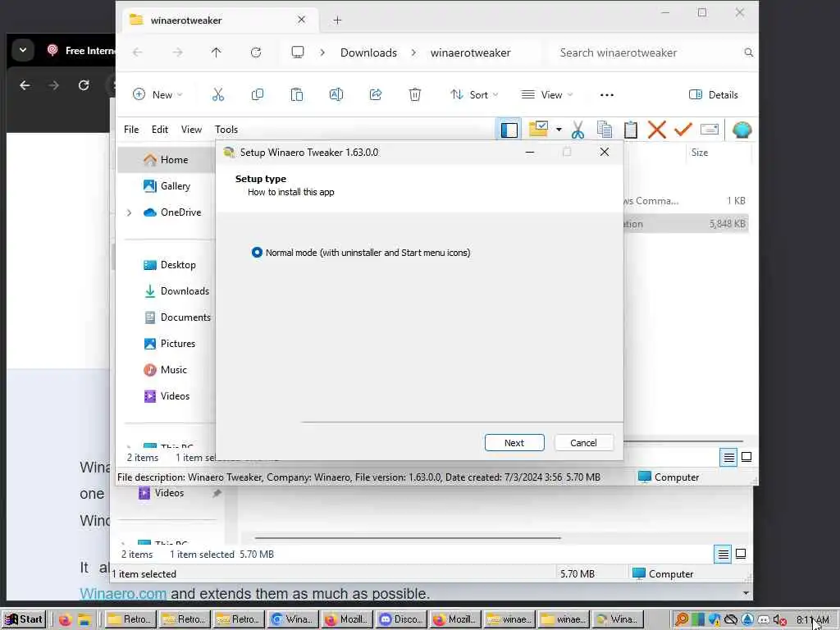Switch to the Disco... taskbar button
The width and height of the screenshot is (840, 630).
pyautogui.click(x=401, y=620)
